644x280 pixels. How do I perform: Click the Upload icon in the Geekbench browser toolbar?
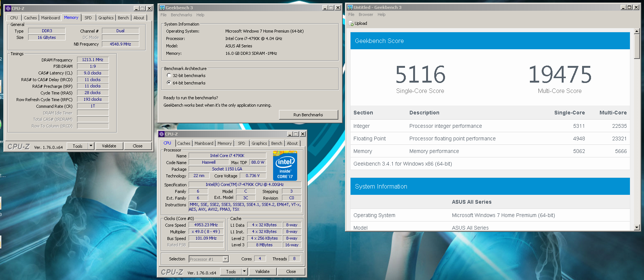[x=351, y=23]
